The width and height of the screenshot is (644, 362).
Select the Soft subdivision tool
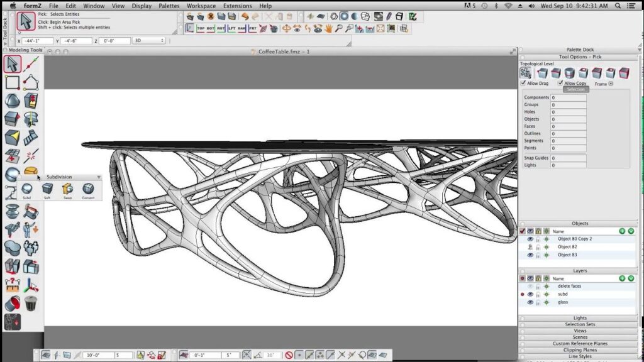pos(48,189)
